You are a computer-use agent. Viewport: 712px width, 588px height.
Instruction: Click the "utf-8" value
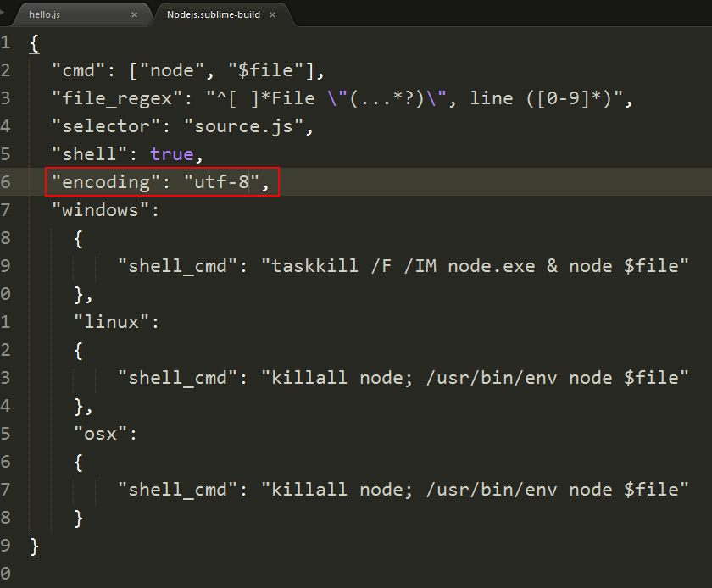(221, 182)
